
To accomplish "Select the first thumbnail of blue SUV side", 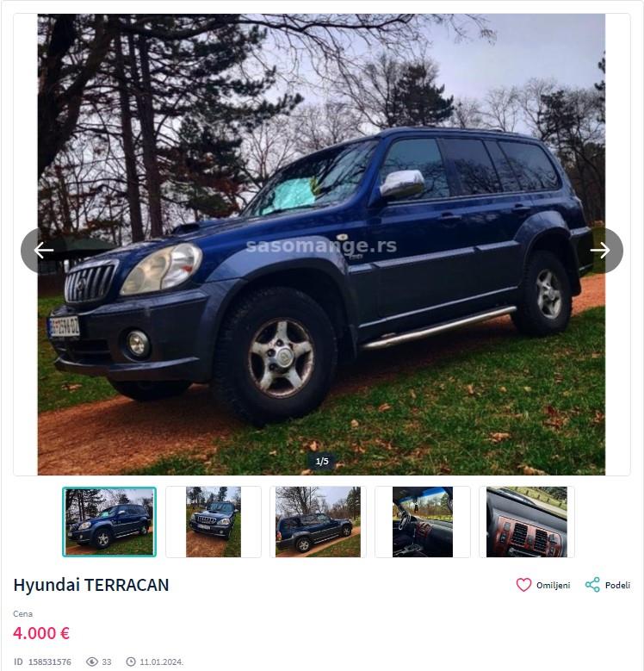I will coord(109,522).
